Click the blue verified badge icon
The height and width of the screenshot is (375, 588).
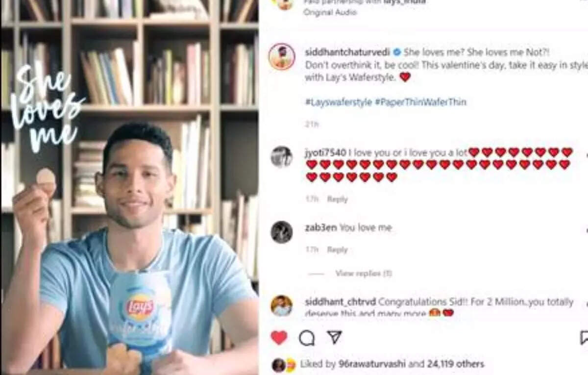[x=397, y=52]
